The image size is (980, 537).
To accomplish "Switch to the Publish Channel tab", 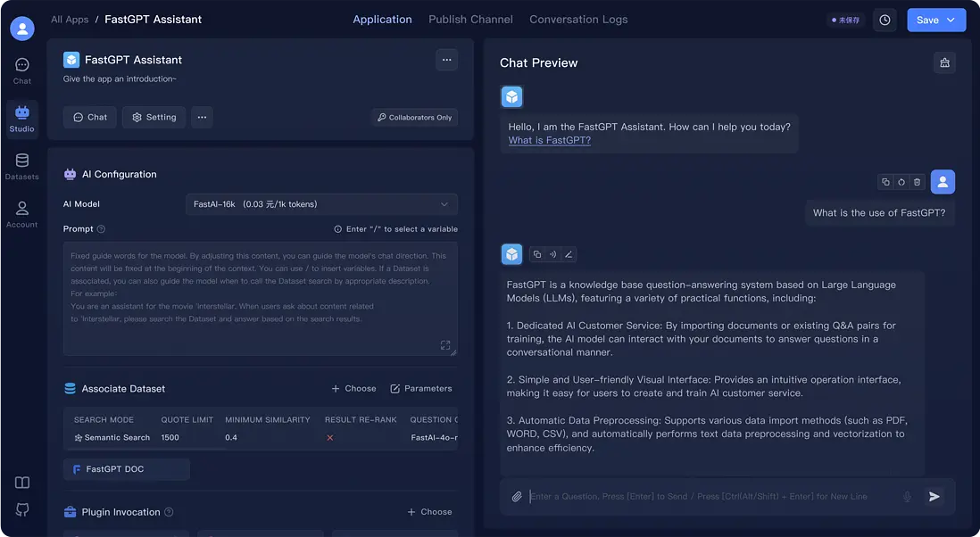I will coord(470,20).
